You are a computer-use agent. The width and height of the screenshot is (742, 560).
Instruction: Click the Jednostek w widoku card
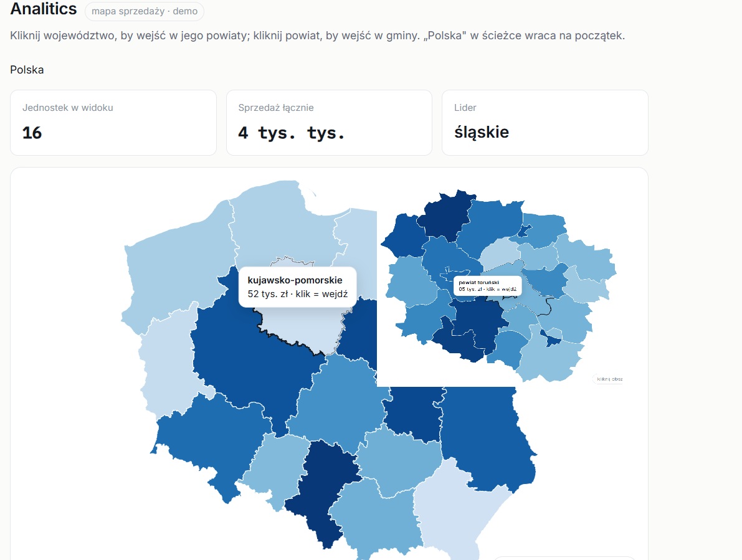point(113,123)
